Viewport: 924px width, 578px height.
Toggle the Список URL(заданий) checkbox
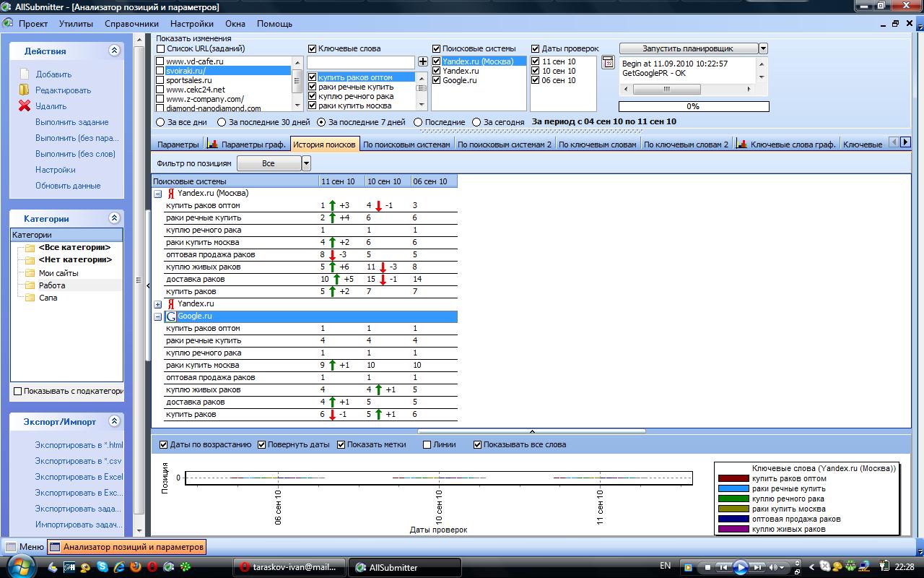pos(160,48)
